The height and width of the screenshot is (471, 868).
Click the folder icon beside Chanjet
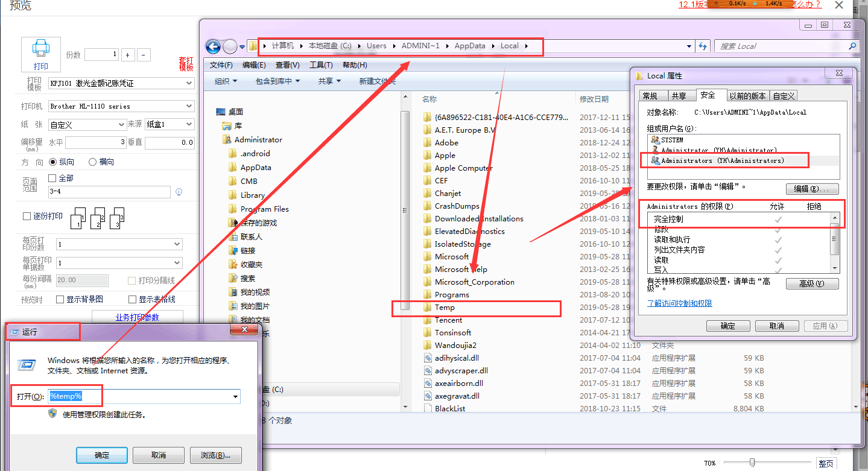[427, 194]
